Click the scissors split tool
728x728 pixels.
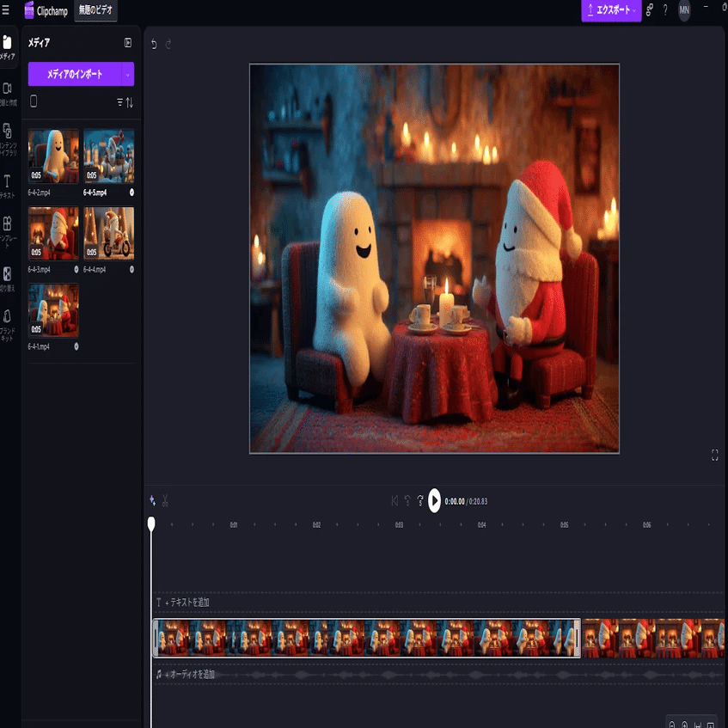165,500
